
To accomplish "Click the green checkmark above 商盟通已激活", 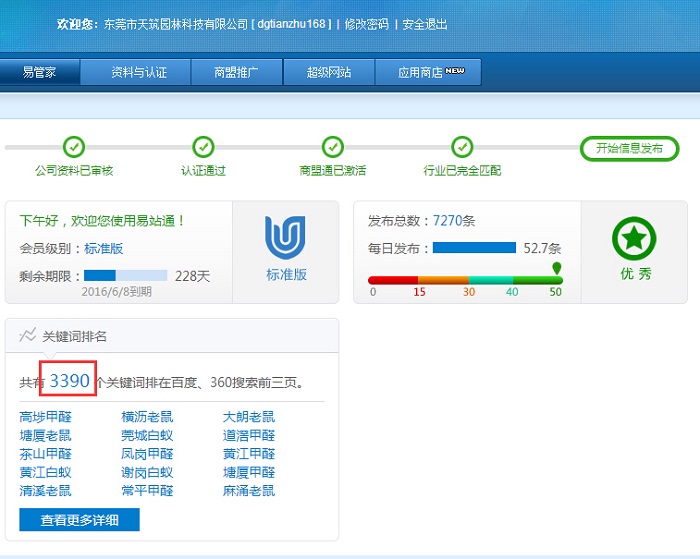I will 332,148.
